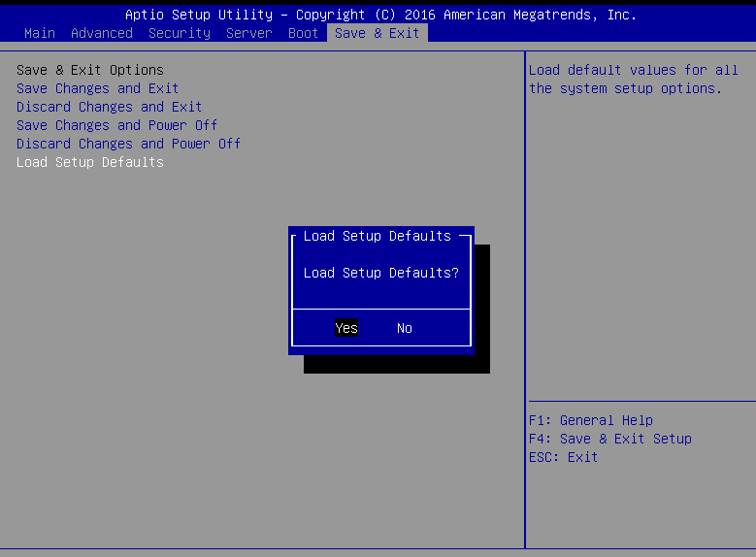Go to the Server tab

(249, 33)
